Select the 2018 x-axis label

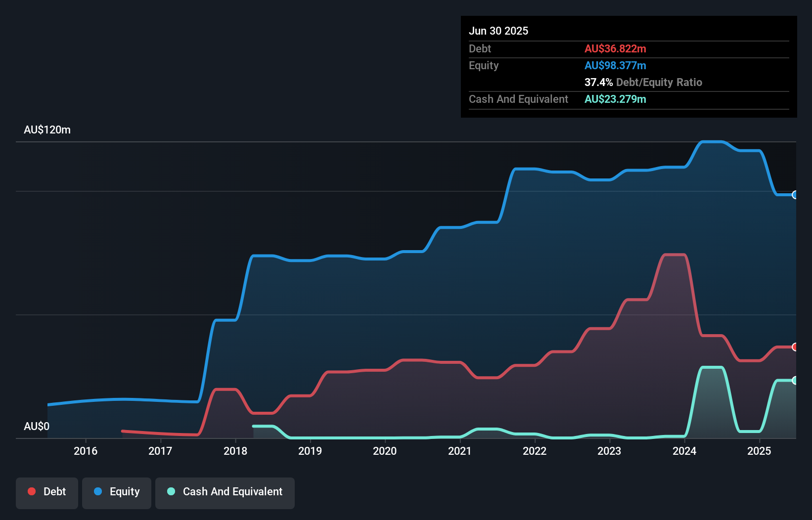[235, 451]
